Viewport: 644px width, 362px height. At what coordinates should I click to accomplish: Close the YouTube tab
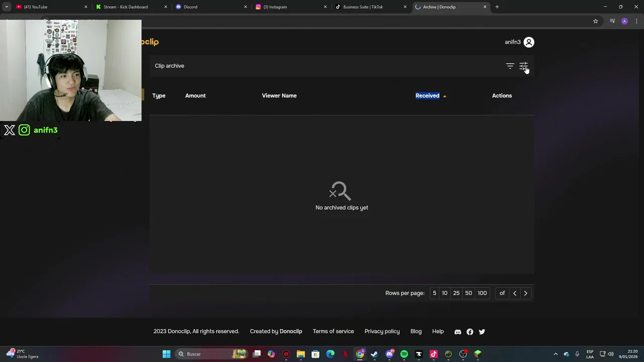tap(86, 7)
